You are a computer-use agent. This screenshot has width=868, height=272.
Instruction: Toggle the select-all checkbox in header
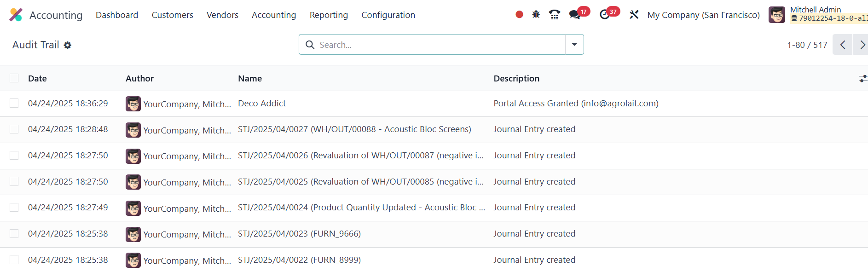coord(14,78)
